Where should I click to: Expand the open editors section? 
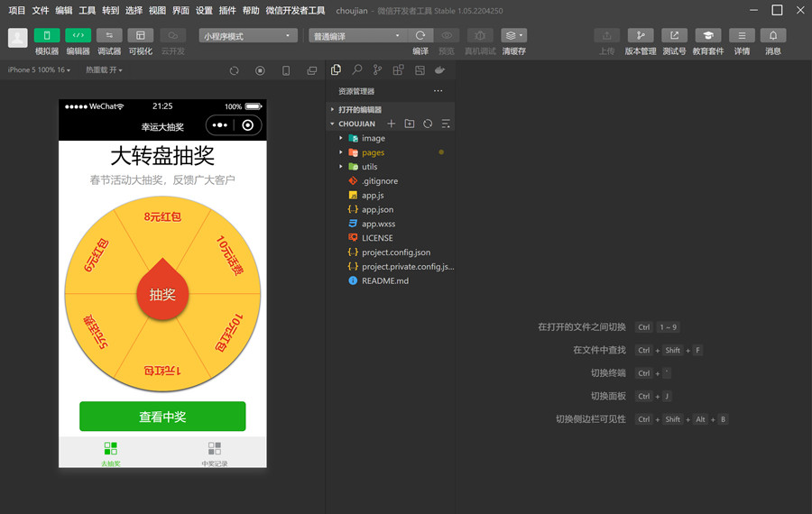[391, 110]
